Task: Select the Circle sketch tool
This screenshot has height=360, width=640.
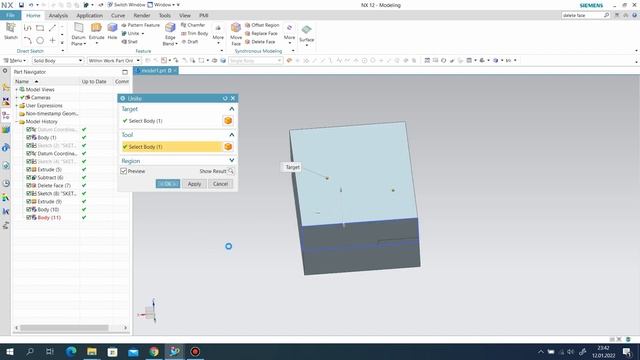Action: pos(40,40)
